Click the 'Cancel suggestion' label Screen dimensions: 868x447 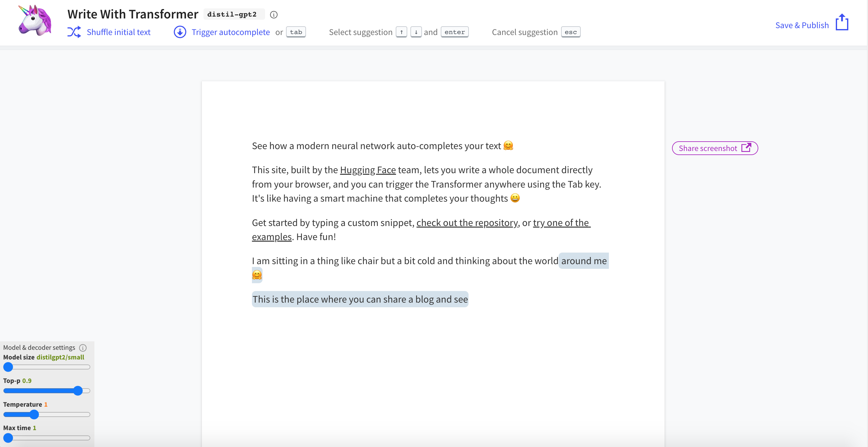(x=524, y=32)
